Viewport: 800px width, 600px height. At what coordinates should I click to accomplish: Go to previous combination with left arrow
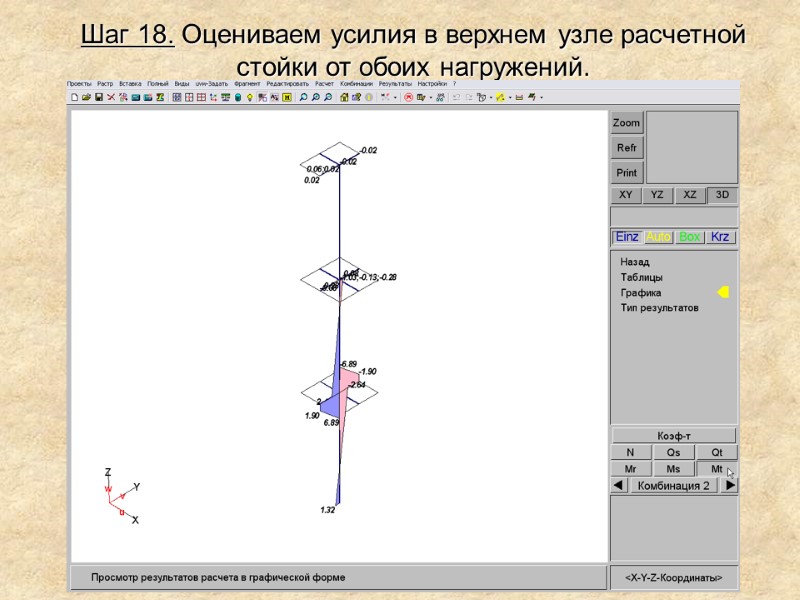tap(619, 485)
